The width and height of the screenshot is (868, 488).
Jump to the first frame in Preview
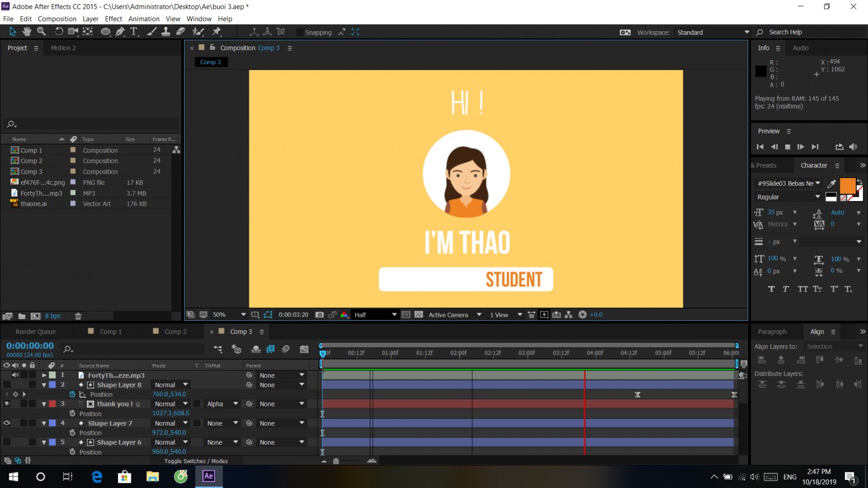pos(760,147)
